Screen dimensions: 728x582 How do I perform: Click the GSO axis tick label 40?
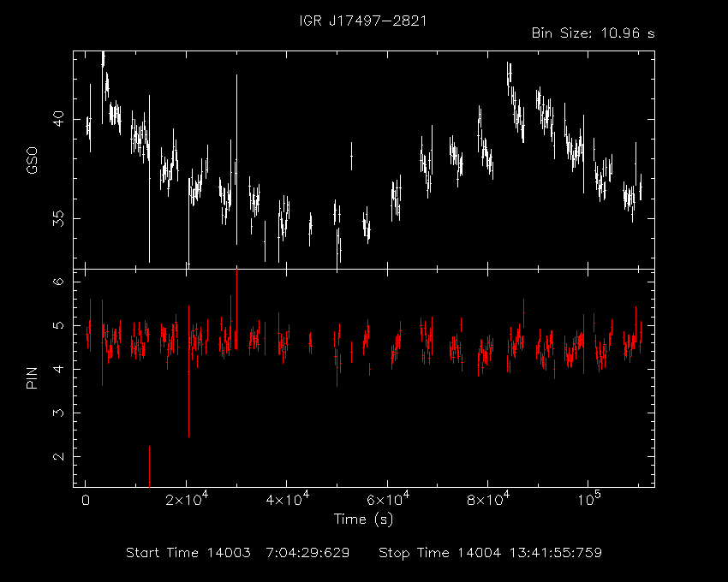58,119
